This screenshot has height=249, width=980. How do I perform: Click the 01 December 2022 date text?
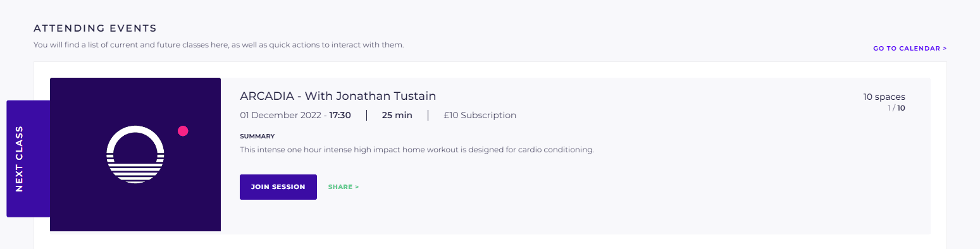click(282, 115)
